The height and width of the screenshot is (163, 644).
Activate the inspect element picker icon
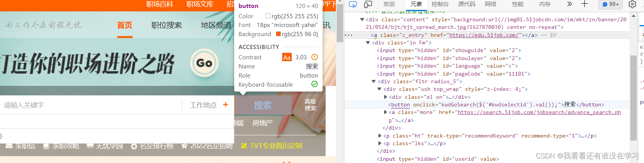353,4
